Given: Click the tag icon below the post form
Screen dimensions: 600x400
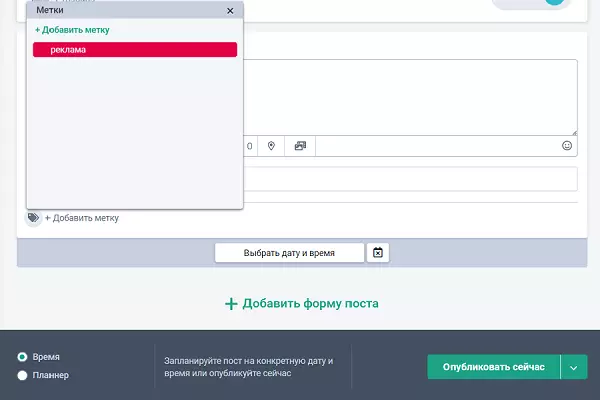Looking at the screenshot, I should tap(33, 217).
